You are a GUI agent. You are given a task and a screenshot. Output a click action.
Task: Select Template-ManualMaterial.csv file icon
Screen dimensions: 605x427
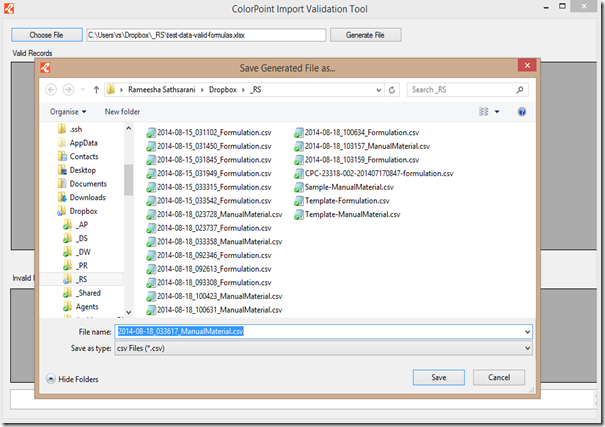(299, 215)
